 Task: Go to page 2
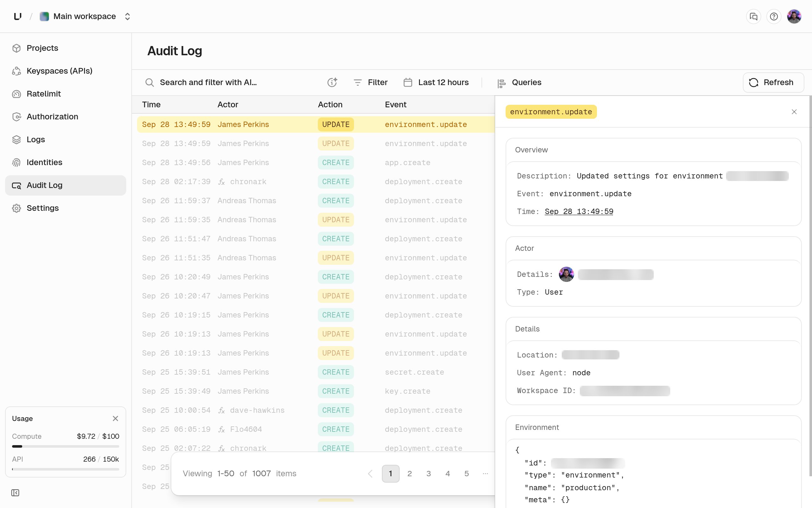(409, 474)
